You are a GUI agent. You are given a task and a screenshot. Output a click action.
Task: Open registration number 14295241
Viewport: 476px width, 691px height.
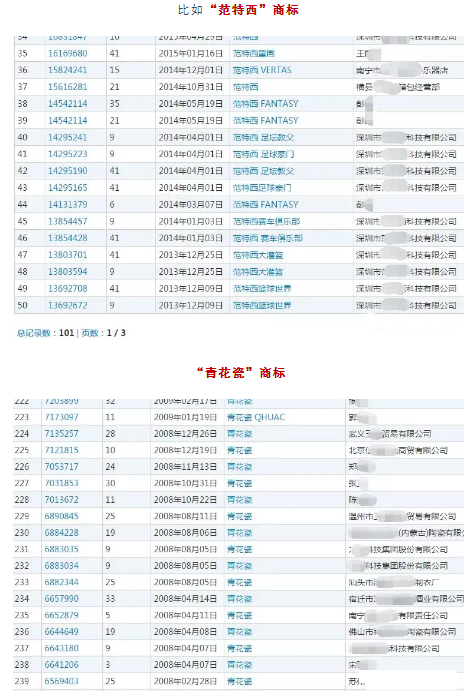67,137
